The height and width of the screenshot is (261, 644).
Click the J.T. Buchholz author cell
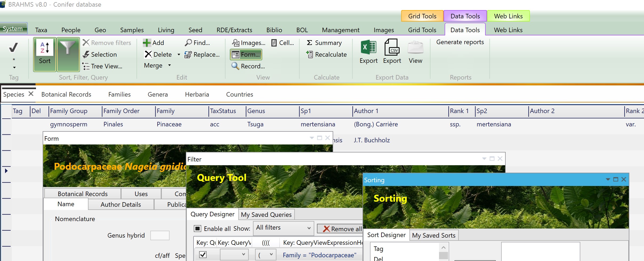[372, 140]
